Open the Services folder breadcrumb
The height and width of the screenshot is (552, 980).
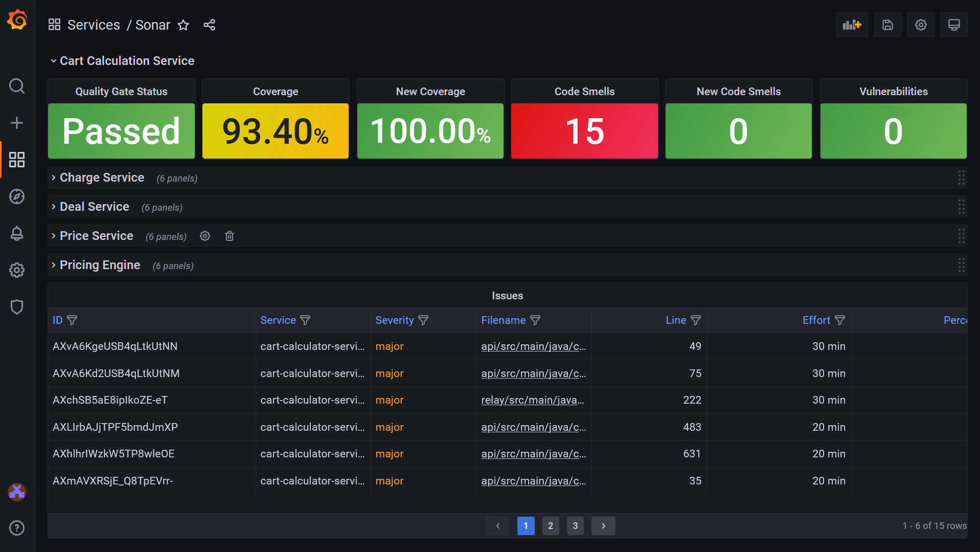point(94,25)
